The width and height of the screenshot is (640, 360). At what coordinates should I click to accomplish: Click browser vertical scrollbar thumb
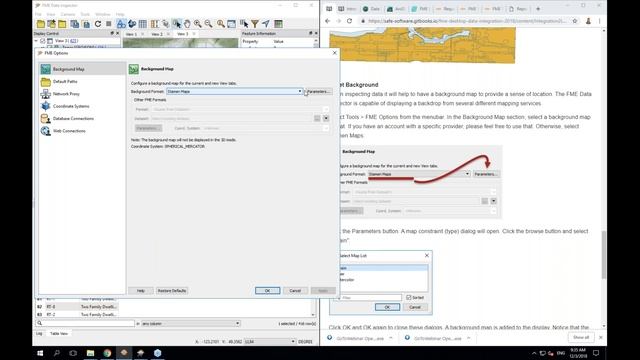click(604, 255)
